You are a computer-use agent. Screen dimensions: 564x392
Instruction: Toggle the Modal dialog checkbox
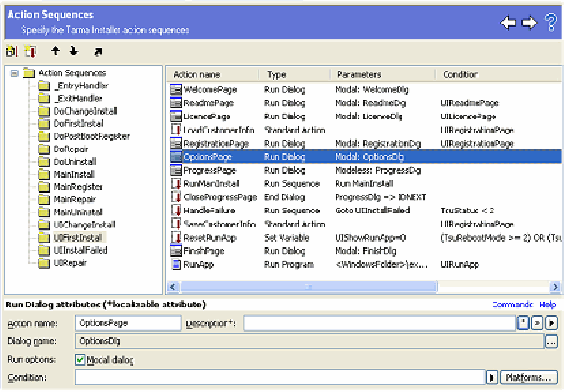(80, 360)
